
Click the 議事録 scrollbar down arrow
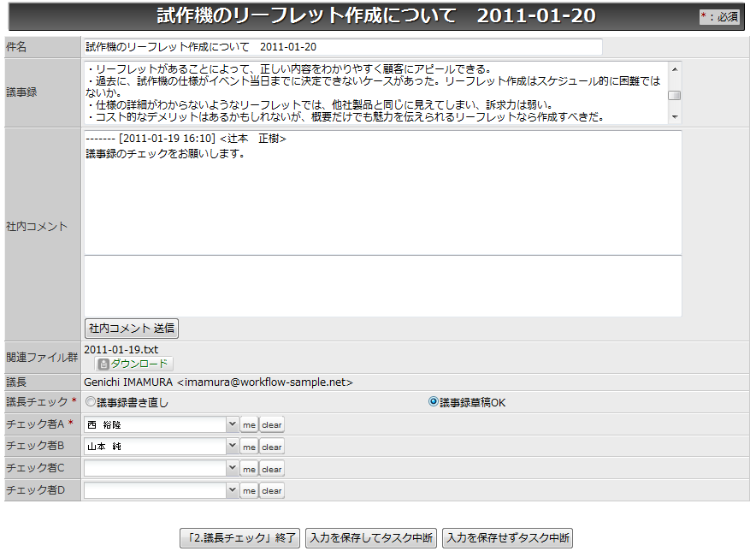pyautogui.click(x=675, y=117)
